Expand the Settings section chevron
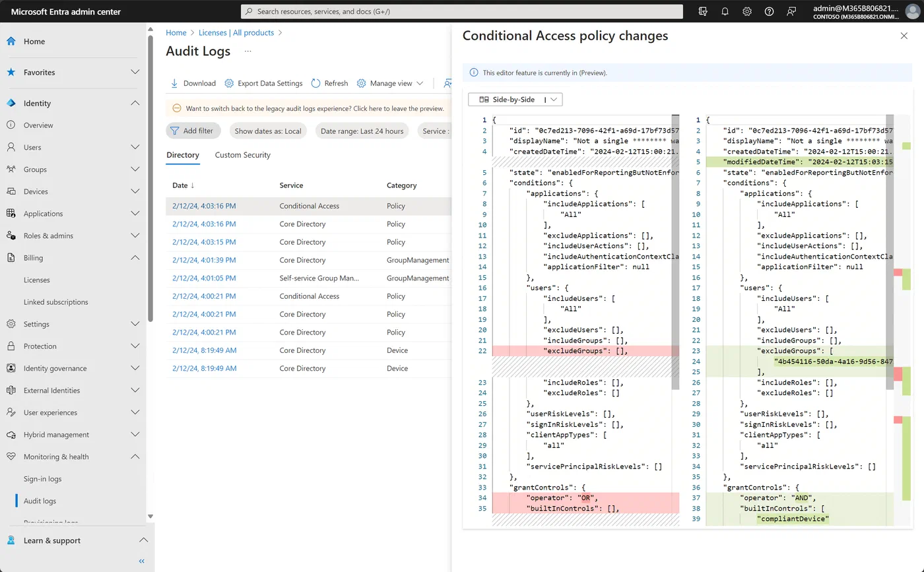The height and width of the screenshot is (572, 924). [135, 324]
